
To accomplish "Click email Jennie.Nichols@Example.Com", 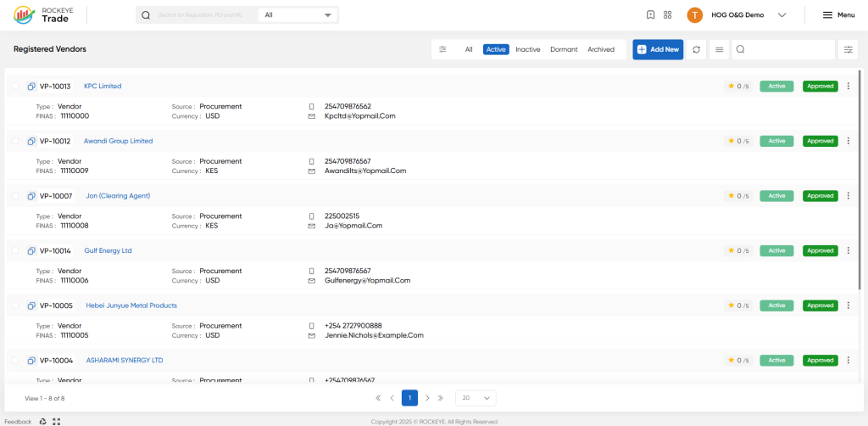I will [374, 336].
